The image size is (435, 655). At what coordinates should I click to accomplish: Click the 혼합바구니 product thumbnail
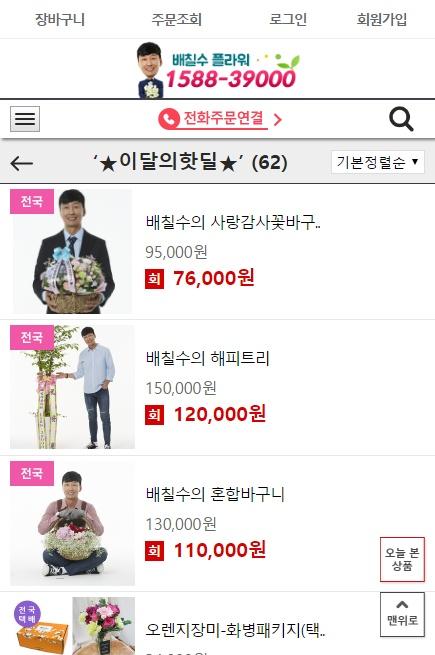pyautogui.click(x=72, y=523)
